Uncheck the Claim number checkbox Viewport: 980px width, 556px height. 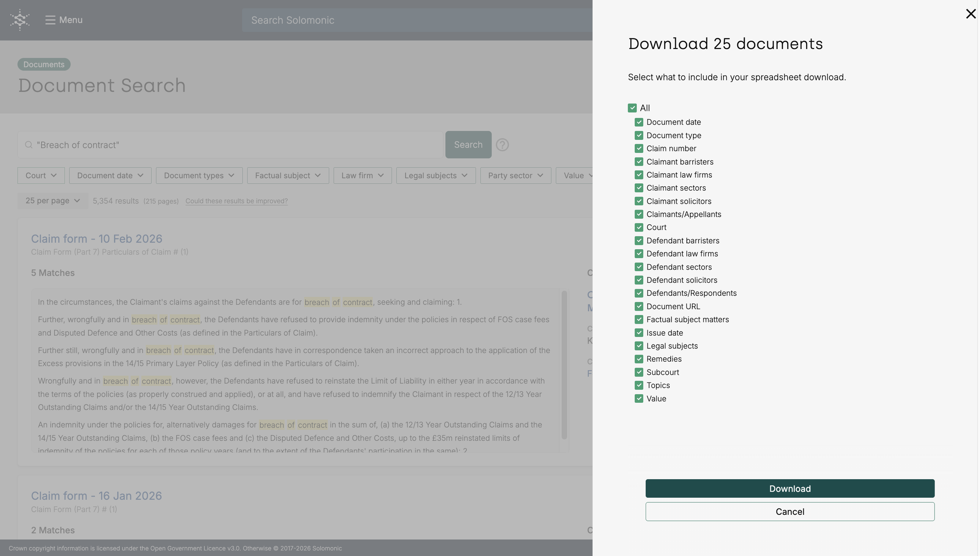639,149
